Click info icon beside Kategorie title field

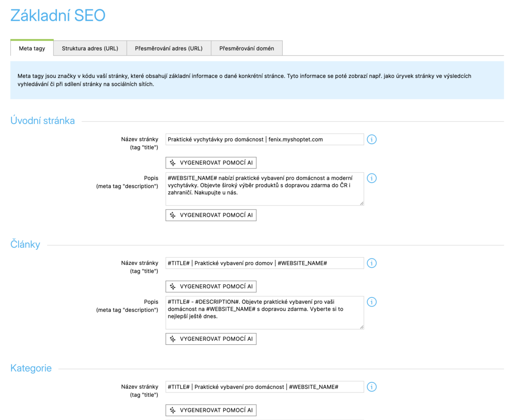pyautogui.click(x=372, y=387)
